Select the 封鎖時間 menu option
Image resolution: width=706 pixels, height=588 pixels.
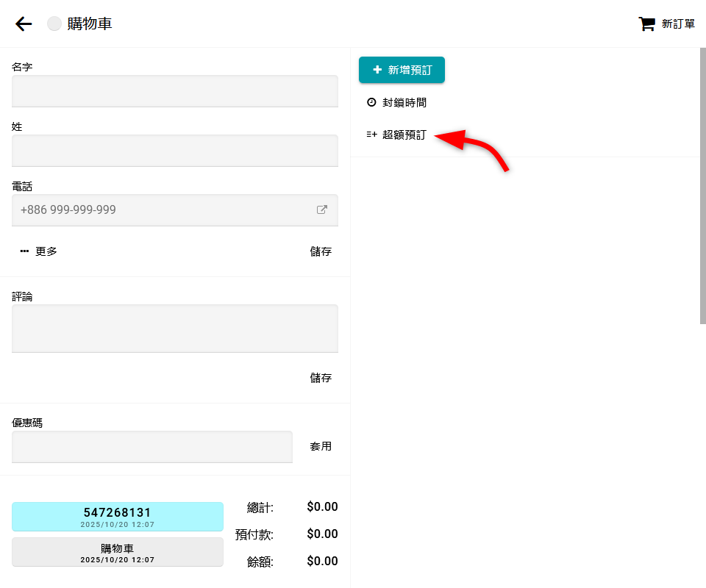(x=404, y=103)
